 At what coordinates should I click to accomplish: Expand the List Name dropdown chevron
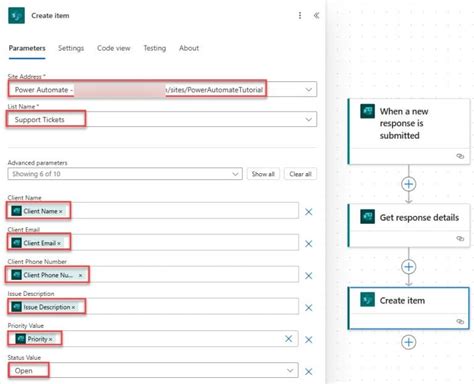(x=309, y=120)
